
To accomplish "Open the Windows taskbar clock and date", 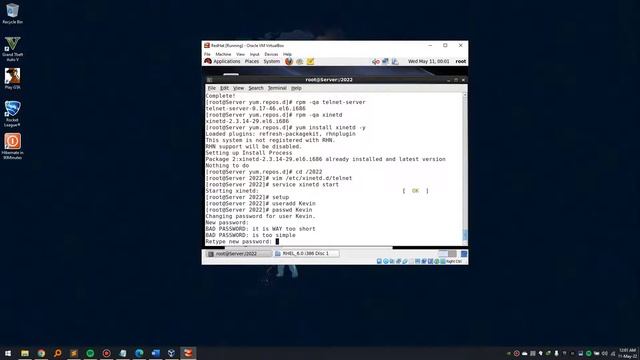I will pos(628,353).
